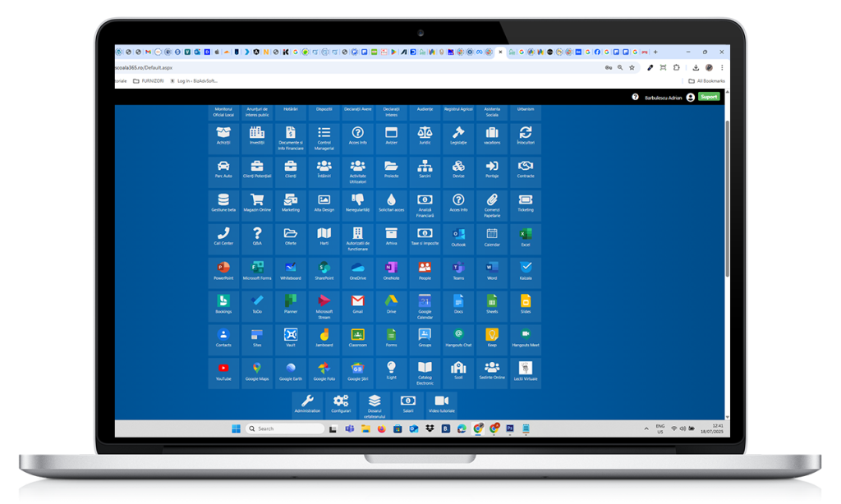
Task: Open the Magazin Online cart tile
Action: pyautogui.click(x=257, y=205)
